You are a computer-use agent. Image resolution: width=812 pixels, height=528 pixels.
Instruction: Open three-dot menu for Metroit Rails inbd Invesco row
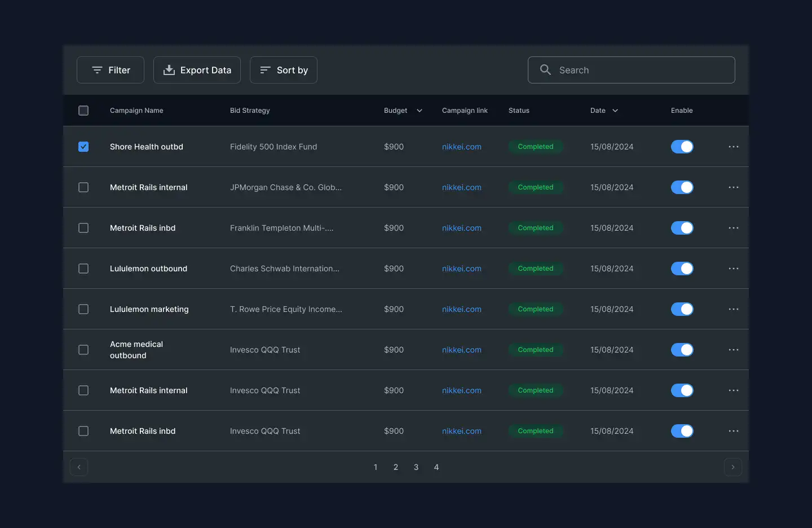pyautogui.click(x=733, y=431)
